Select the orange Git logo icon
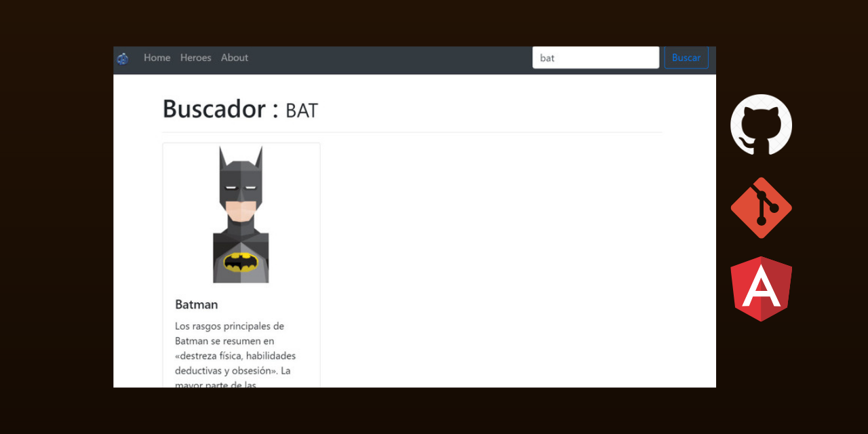868x434 pixels. tap(761, 207)
